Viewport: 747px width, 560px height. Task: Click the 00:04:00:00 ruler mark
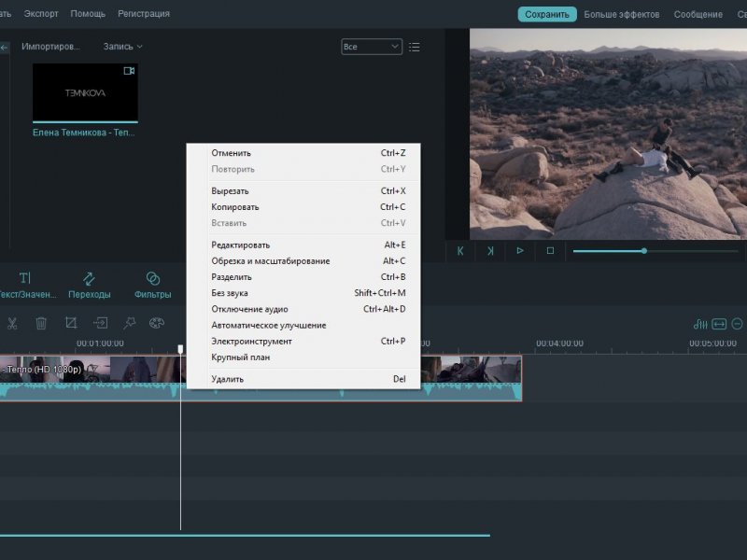tap(559, 343)
